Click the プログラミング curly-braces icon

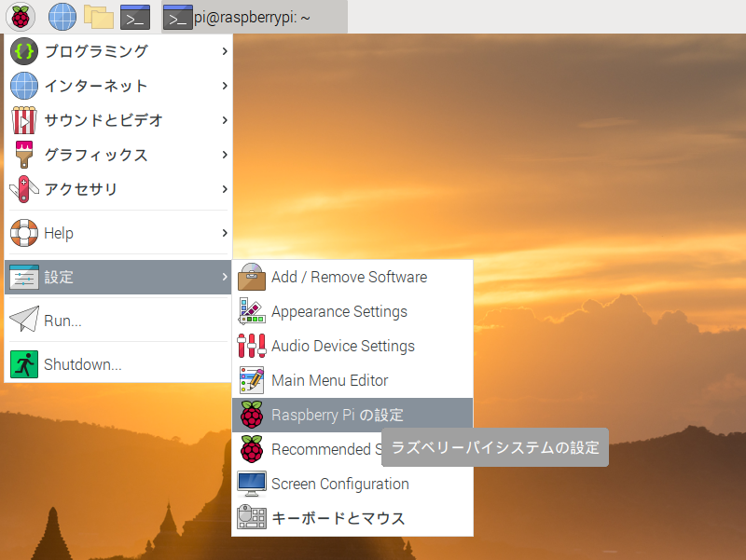pyautogui.click(x=24, y=51)
